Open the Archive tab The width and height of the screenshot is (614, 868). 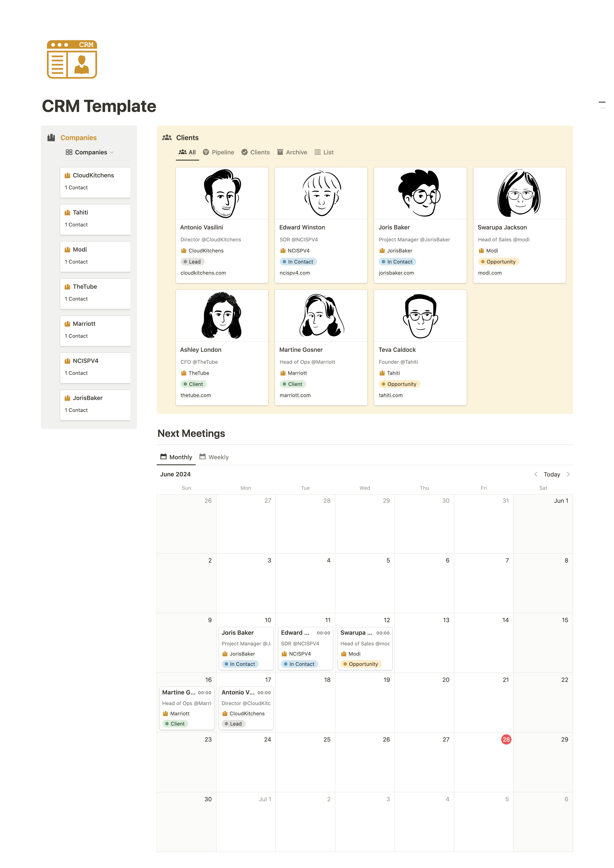tap(292, 152)
